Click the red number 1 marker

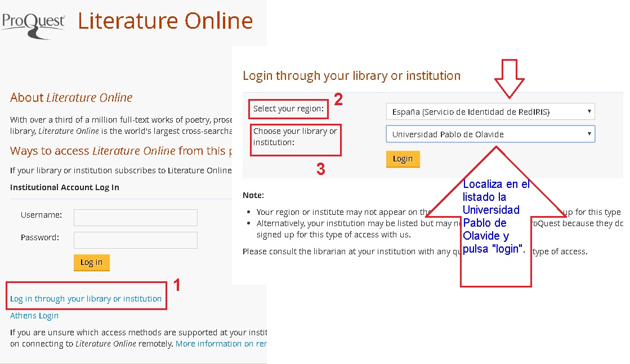pos(176,285)
